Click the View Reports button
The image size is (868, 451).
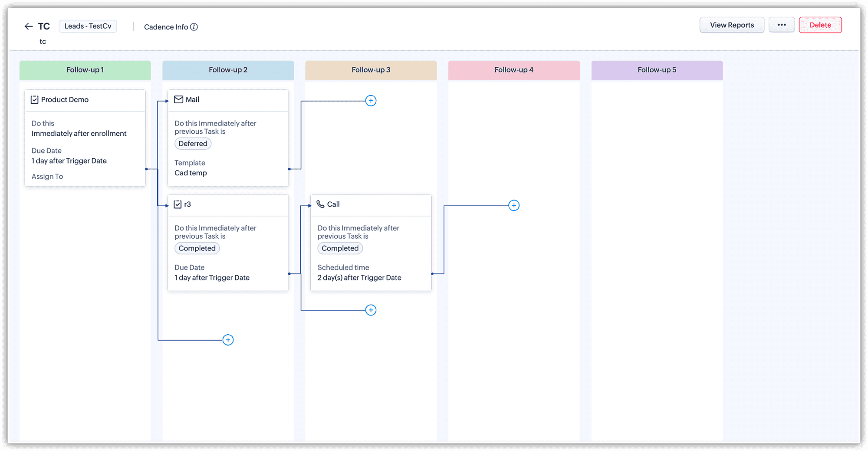click(732, 25)
